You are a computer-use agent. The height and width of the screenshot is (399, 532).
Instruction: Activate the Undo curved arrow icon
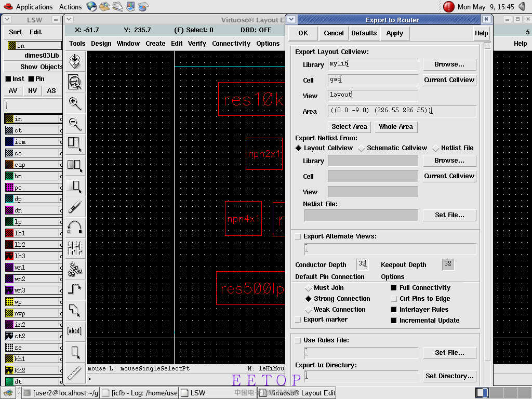75,227
